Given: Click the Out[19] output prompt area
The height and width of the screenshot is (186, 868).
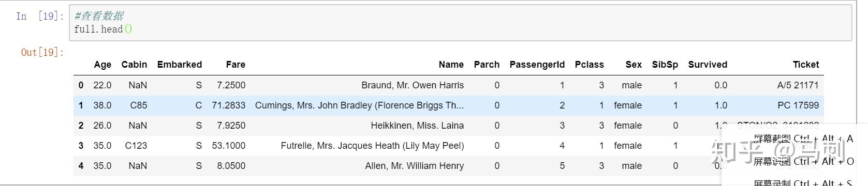Looking at the screenshot, I should click(42, 52).
